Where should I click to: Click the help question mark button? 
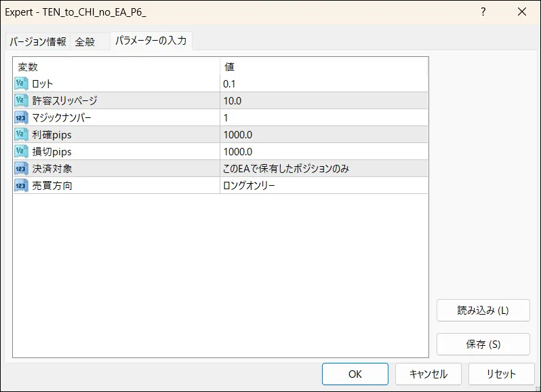click(483, 12)
